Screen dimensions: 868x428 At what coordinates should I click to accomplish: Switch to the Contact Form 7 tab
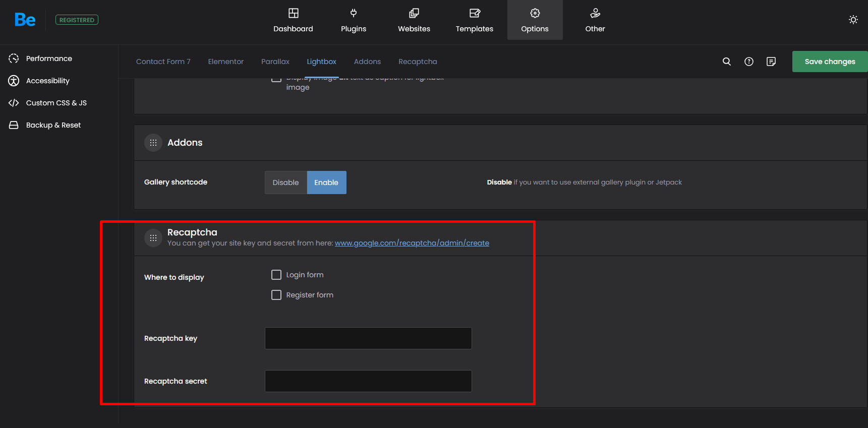pyautogui.click(x=163, y=62)
